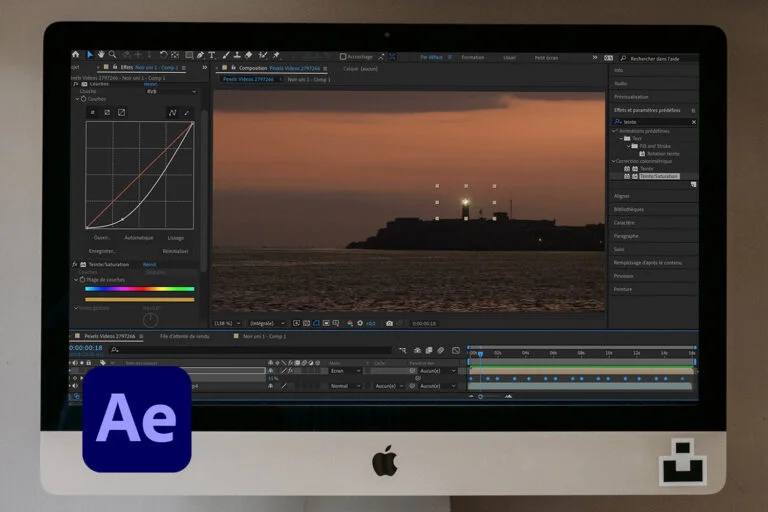Click the Home icon in toolbar
Viewport: 768px width, 512px height.
click(x=75, y=54)
